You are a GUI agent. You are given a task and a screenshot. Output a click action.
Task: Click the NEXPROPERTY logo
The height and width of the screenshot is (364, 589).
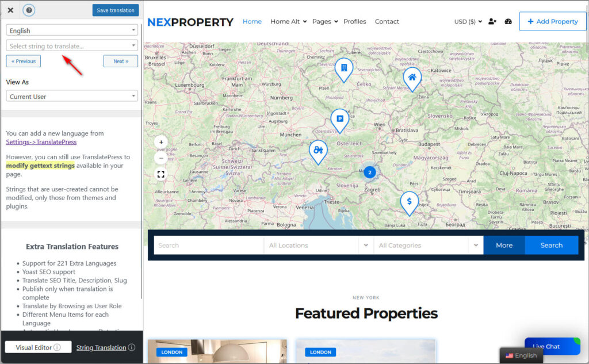[190, 22]
